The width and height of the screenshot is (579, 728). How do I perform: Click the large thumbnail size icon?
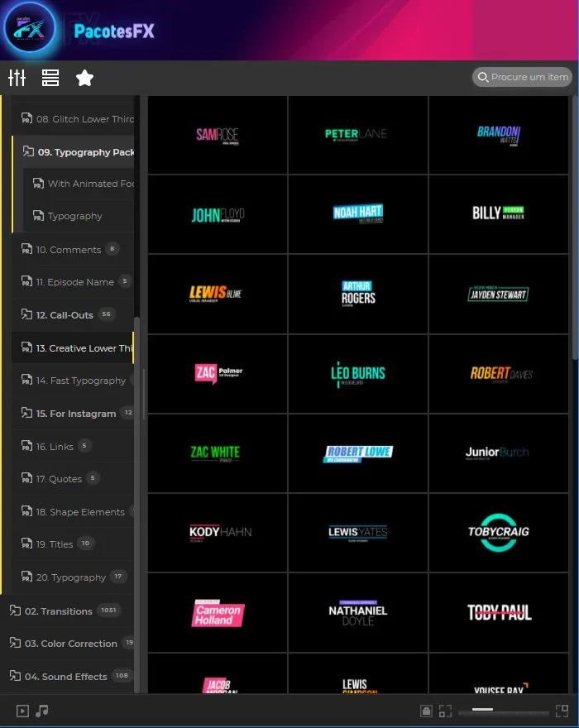click(562, 711)
